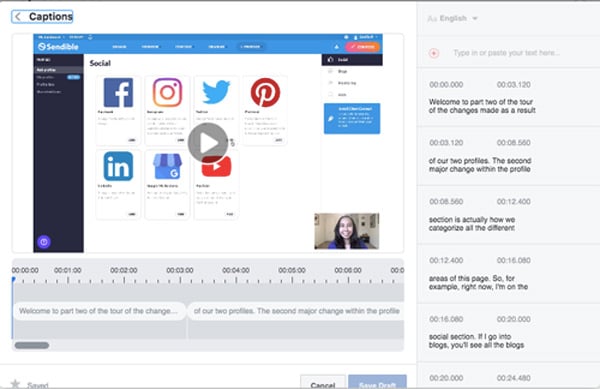Click start time 00:20.000 of sixth caption
Screen dimensions: 600x389
click(446, 378)
